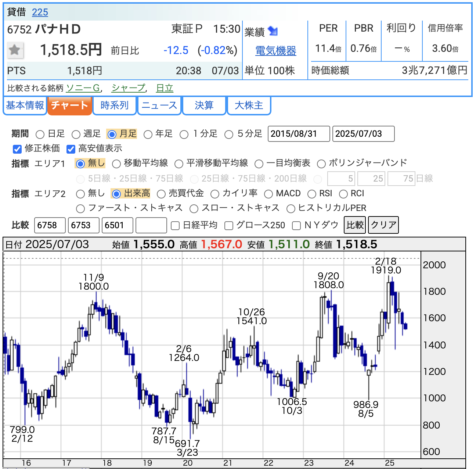Open the 電気機器 sector link
The height and width of the screenshot is (469, 476).
coord(276,51)
